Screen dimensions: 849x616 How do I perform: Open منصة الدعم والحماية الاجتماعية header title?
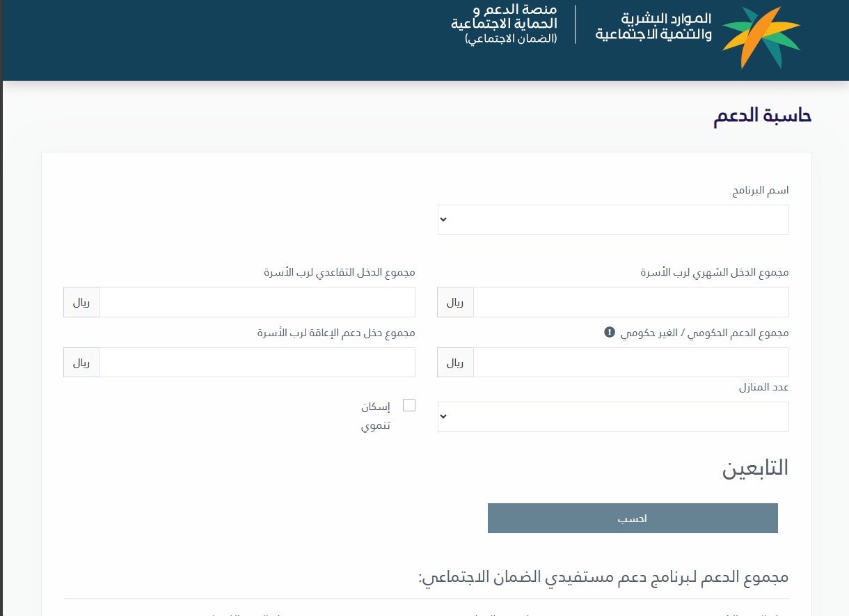(x=504, y=24)
